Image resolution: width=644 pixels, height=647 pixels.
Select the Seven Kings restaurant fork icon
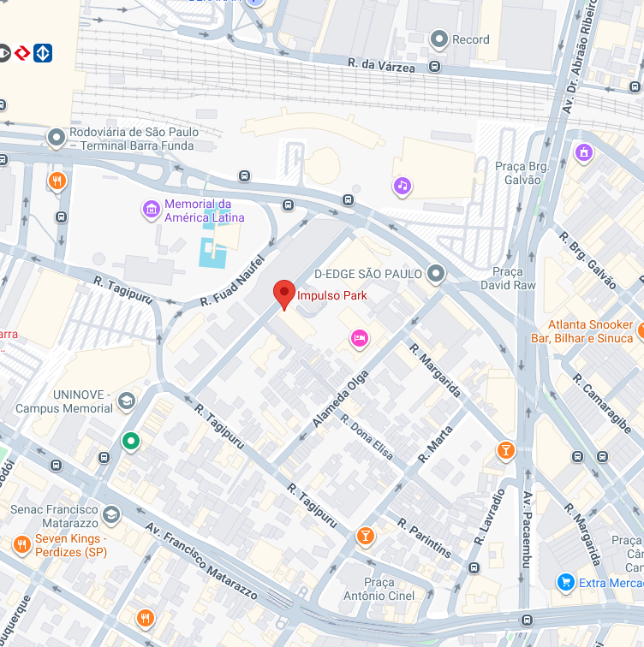pyautogui.click(x=21, y=545)
